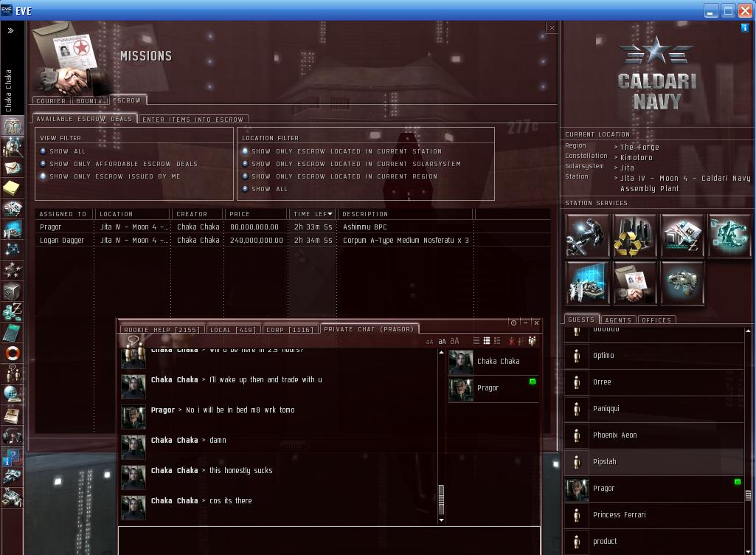
Task: Select escrow located in current station
Action: tap(341, 151)
